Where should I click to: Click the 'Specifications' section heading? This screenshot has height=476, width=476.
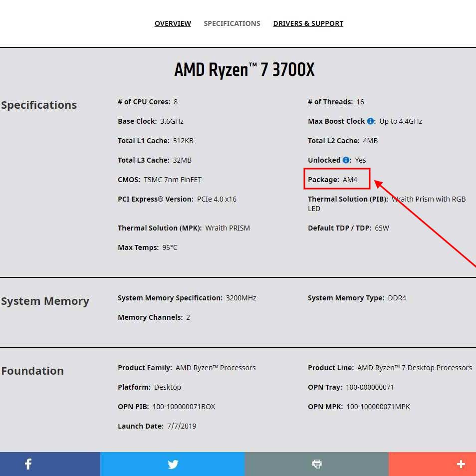(x=39, y=105)
